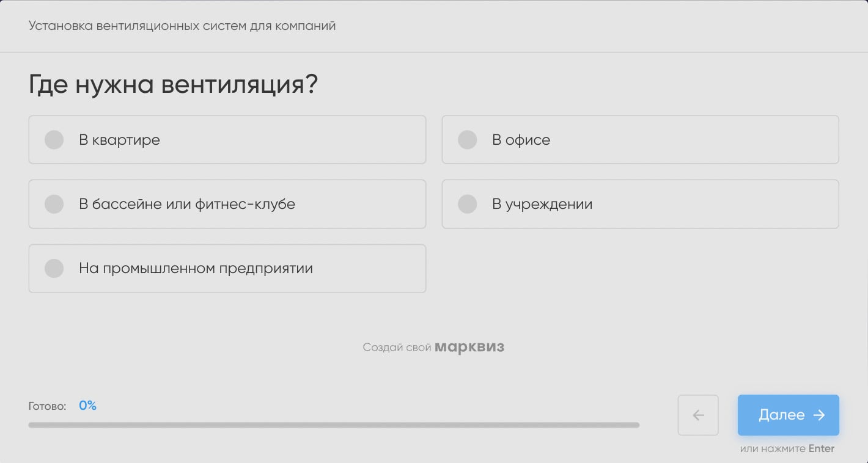The width and height of the screenshot is (868, 463).
Task: Choose the option В бассейне или фитнес-клубе
Action: (x=227, y=204)
